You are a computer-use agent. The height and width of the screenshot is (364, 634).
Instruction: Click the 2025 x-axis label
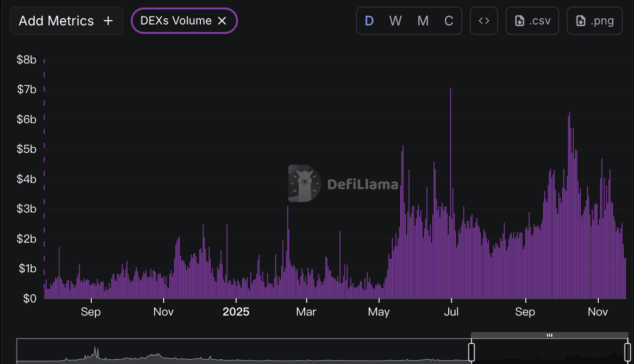pyautogui.click(x=236, y=312)
